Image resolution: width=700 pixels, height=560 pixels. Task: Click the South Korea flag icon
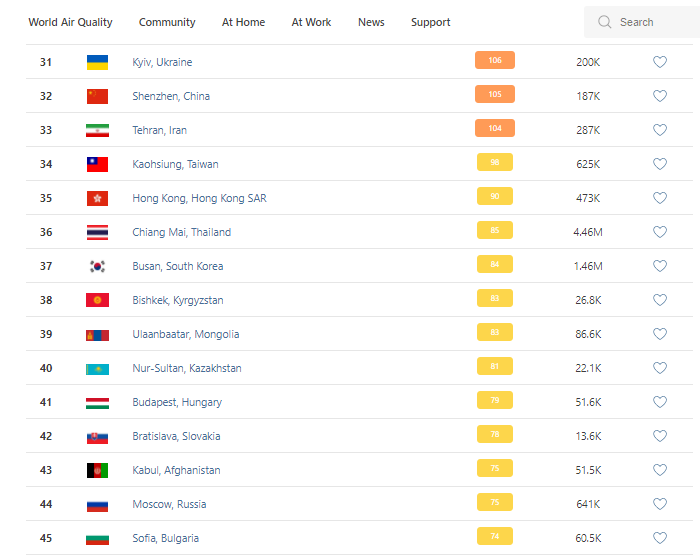(97, 266)
